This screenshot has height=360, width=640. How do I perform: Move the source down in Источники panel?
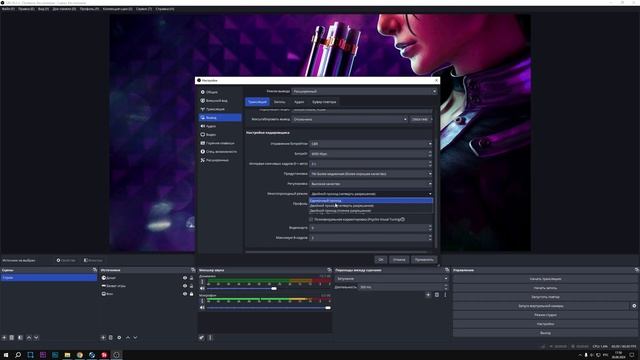(x=135, y=338)
